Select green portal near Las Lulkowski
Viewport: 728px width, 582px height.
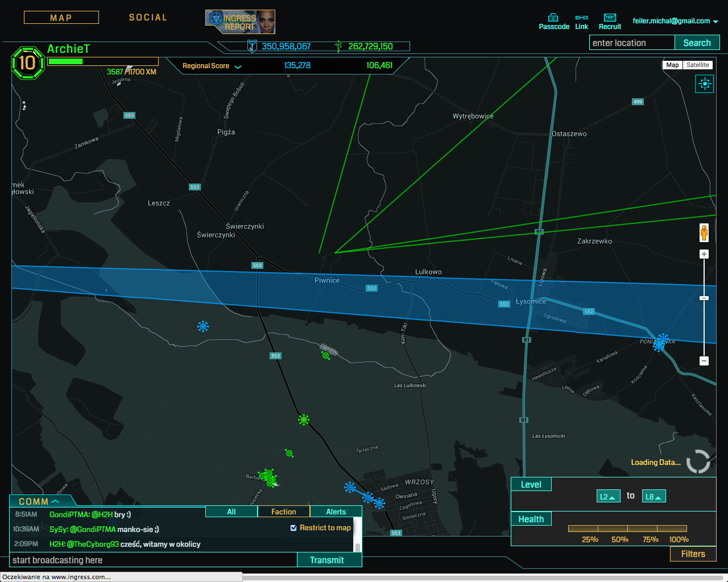coord(326,355)
